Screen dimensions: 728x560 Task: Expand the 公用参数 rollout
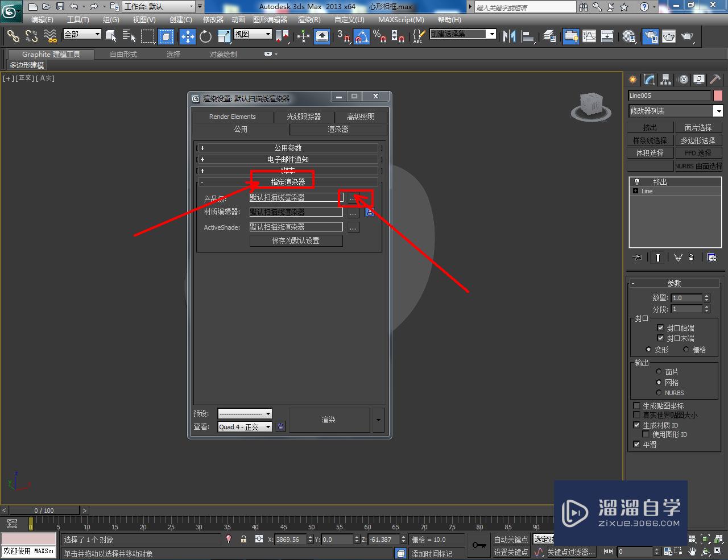click(288, 148)
